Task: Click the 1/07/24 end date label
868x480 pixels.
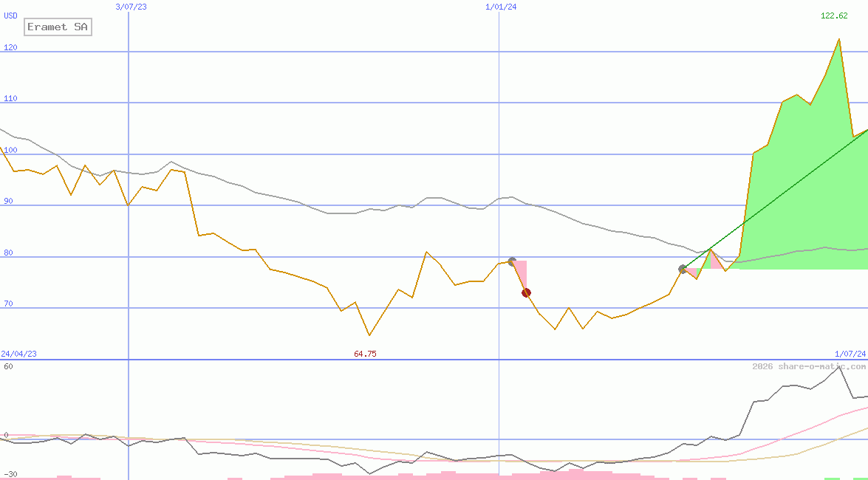Action: click(x=850, y=354)
